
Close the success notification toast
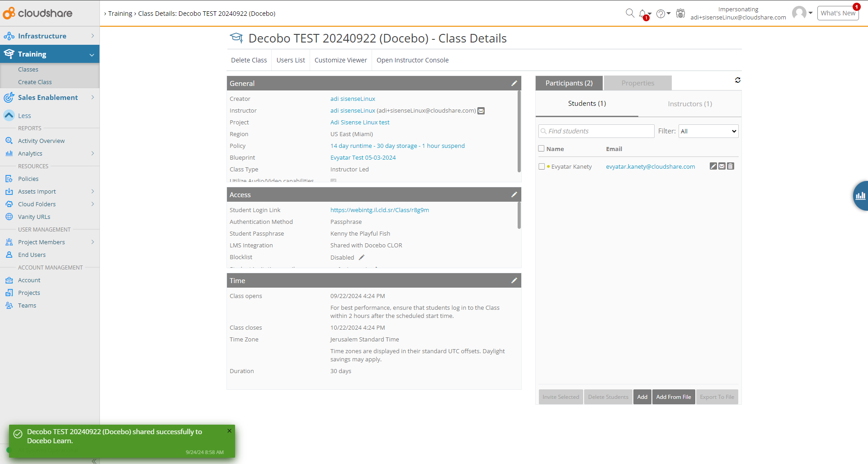click(229, 431)
